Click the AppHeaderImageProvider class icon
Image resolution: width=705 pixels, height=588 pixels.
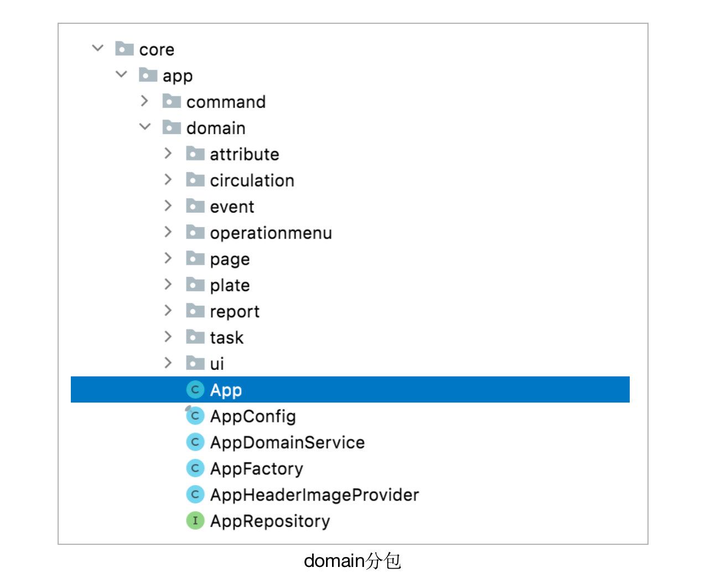coord(195,494)
